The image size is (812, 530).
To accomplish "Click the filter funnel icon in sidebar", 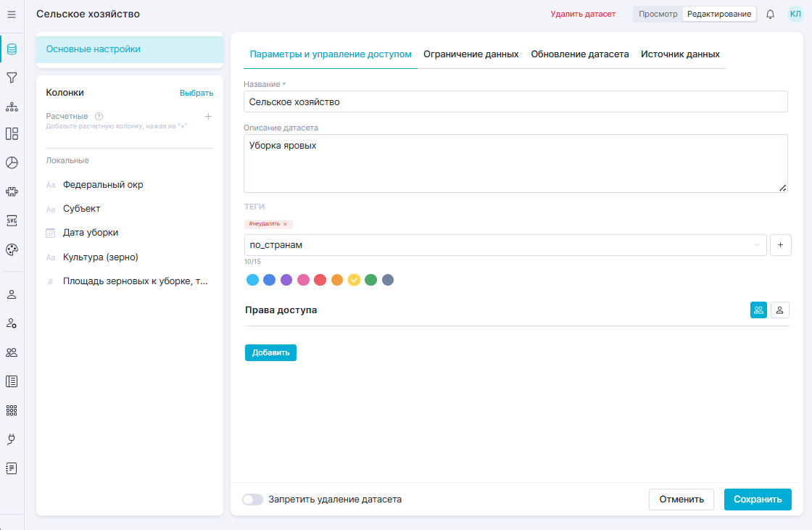I will 12,78.
